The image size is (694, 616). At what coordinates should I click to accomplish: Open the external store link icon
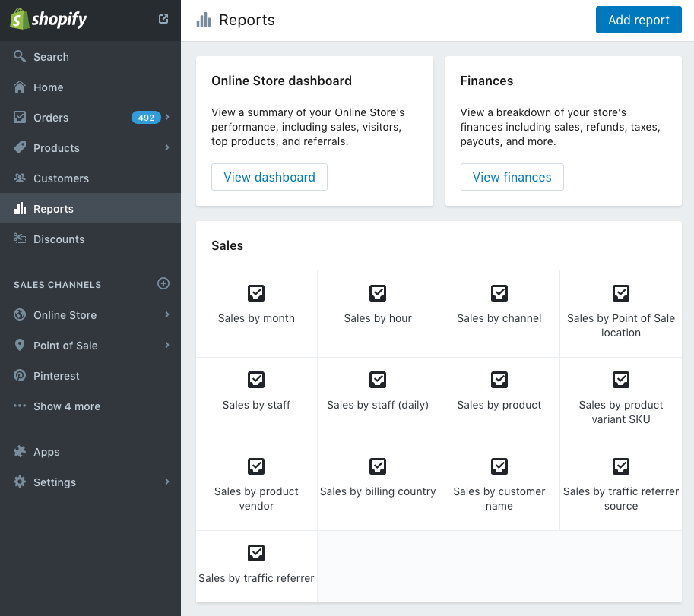coord(163,19)
